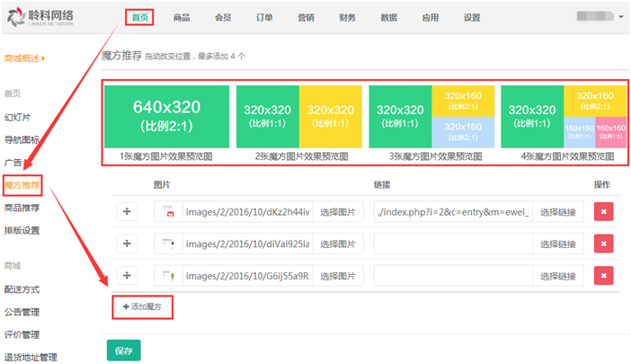Go to the 营销 menu
Image resolution: width=631 pixels, height=364 pixels.
click(306, 18)
